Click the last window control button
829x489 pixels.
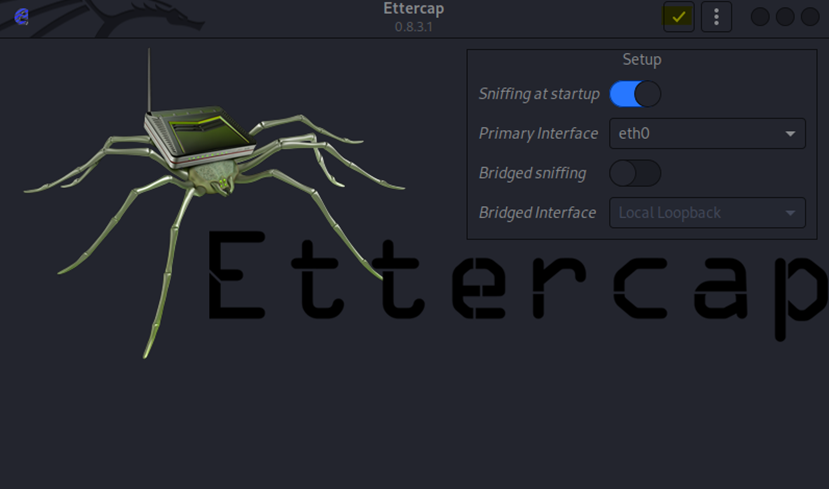pyautogui.click(x=810, y=17)
